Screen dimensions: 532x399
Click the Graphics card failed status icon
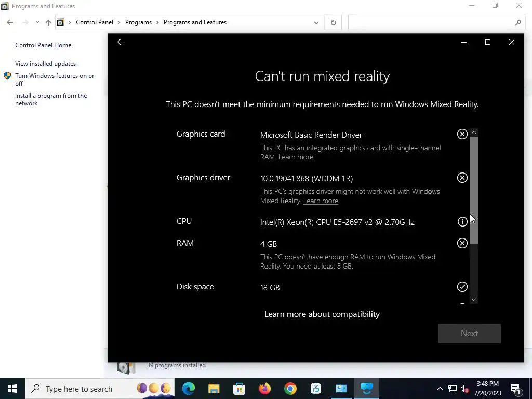(x=462, y=134)
